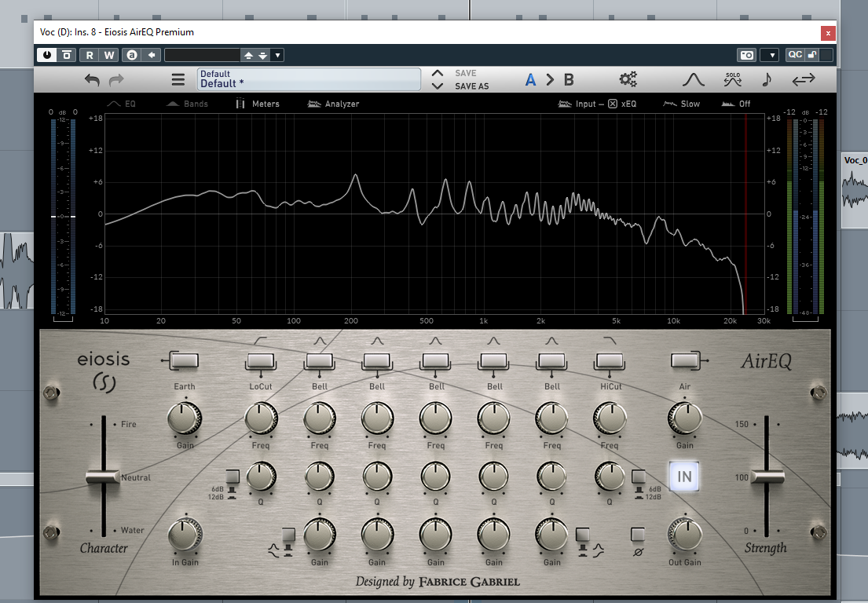Click the Default preset name field

pos(309,79)
